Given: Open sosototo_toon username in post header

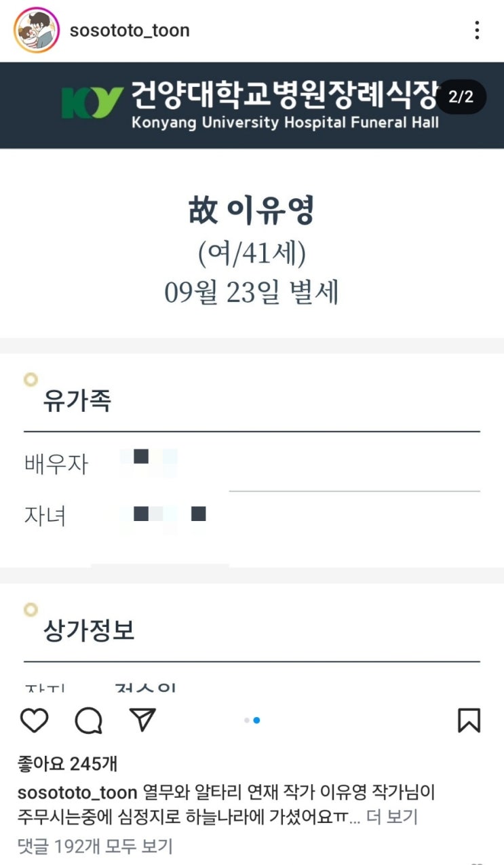Looking at the screenshot, I should click(130, 31).
